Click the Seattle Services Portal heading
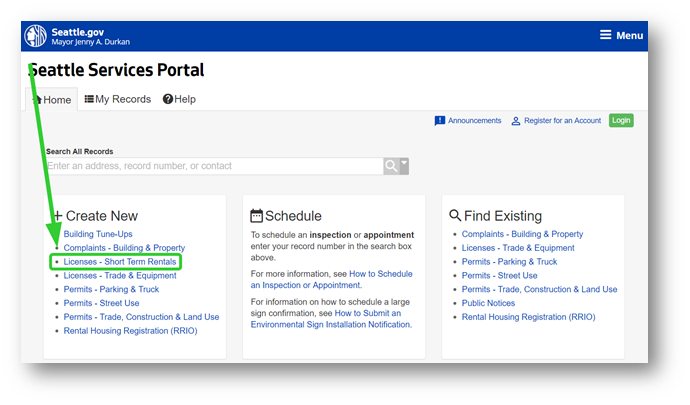This screenshot has width=690, height=405. [116, 70]
